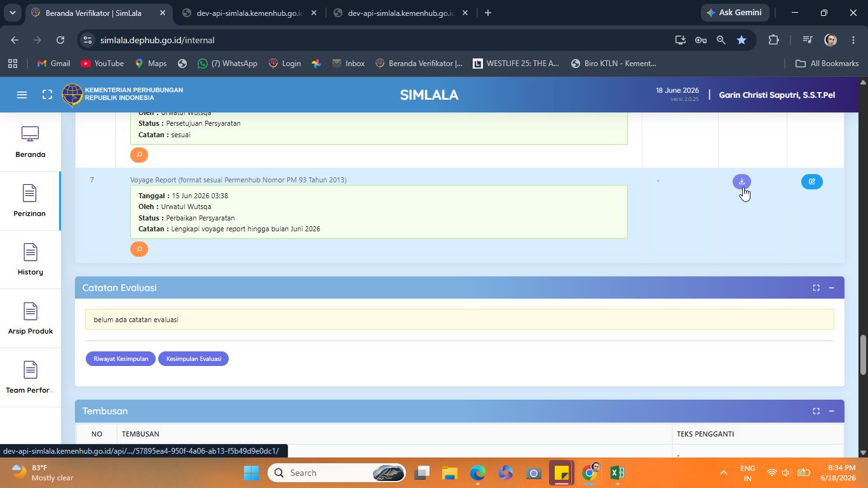Screen dimensions: 868x488
Task: Open File Explorer from the taskbar
Action: [450, 473]
